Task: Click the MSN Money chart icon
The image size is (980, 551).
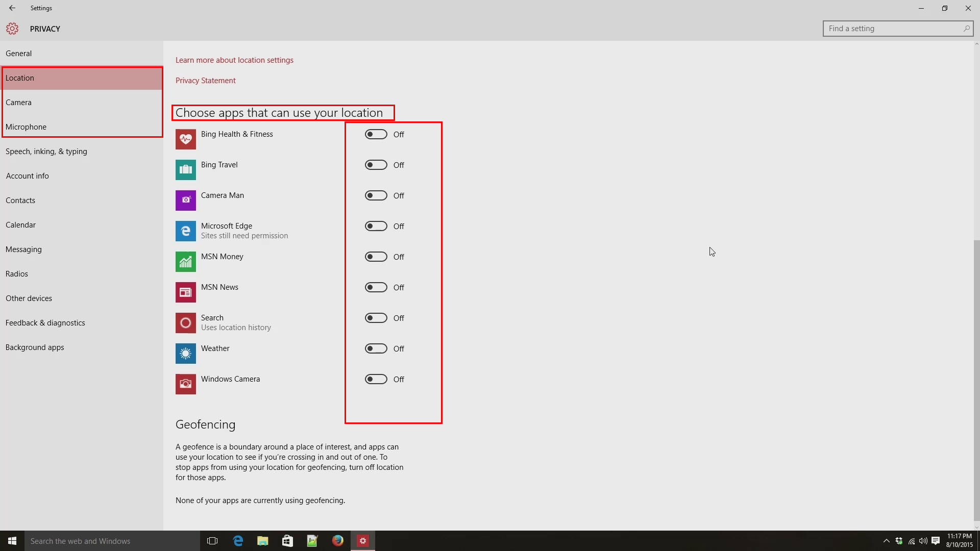Action: [x=186, y=262]
